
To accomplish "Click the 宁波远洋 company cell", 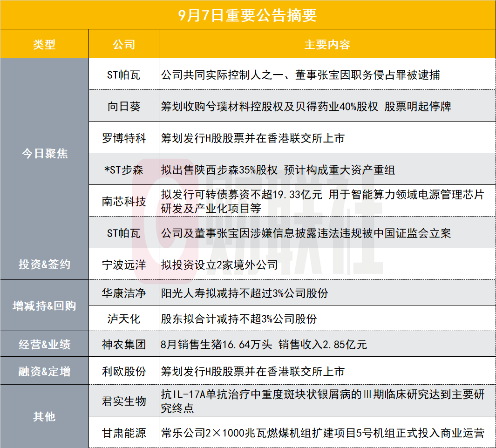I will [124, 265].
